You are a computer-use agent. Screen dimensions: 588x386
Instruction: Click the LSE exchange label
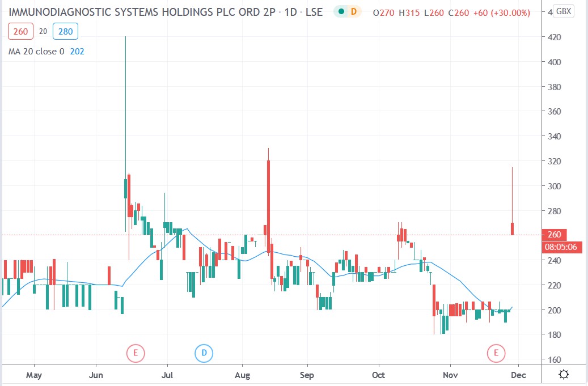pyautogui.click(x=314, y=12)
